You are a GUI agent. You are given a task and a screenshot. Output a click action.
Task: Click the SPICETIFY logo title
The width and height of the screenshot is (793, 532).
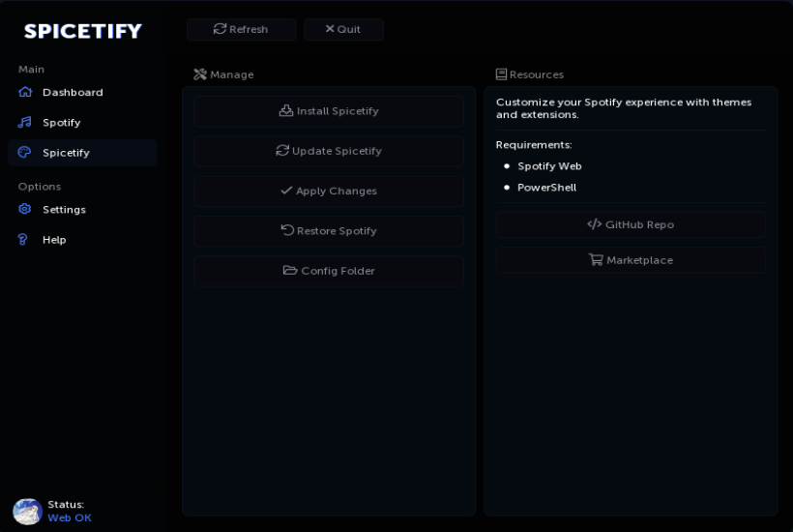tap(83, 31)
